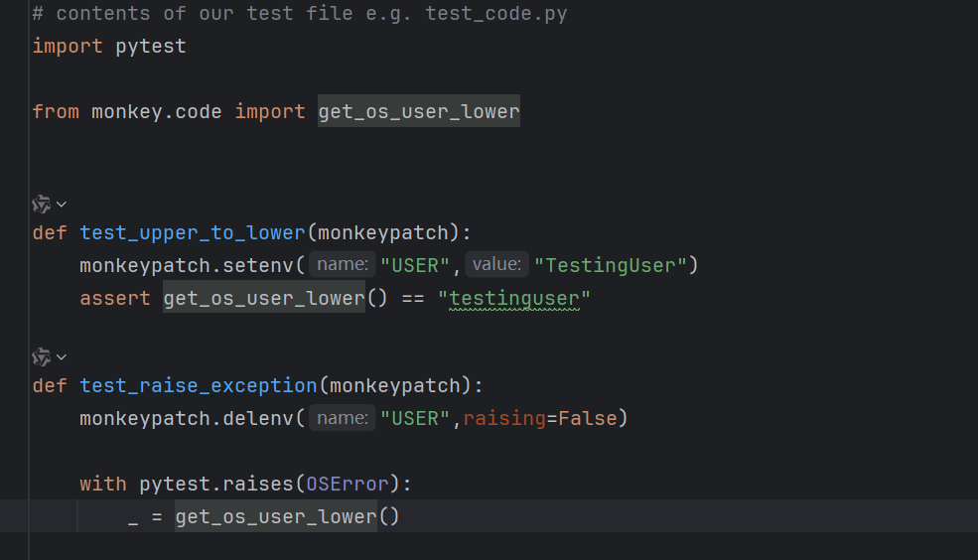Screen dimensions: 978x560
Task: Click monkeypatch.setenv method call
Action: click(187, 265)
